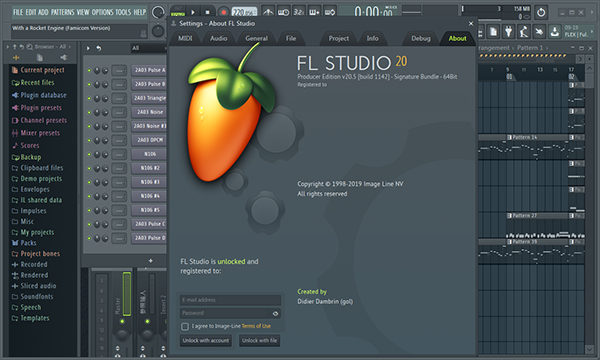This screenshot has width=600, height=360.
Task: Select the plugin database tab icon in browser
Action: click(64, 58)
